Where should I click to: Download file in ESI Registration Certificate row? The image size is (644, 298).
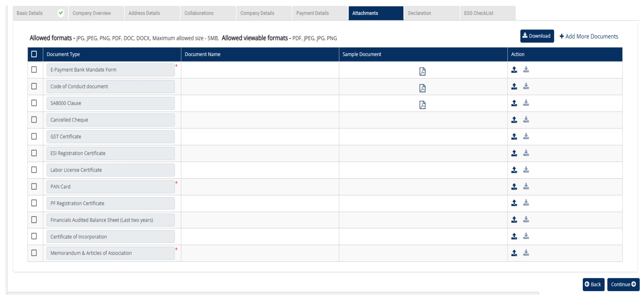pos(526,153)
